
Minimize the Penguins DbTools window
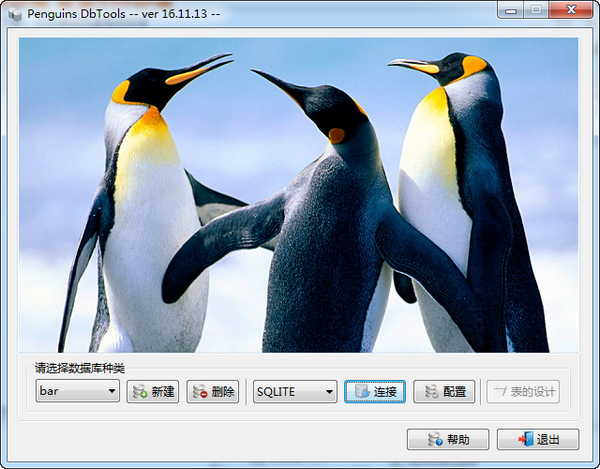coord(510,10)
